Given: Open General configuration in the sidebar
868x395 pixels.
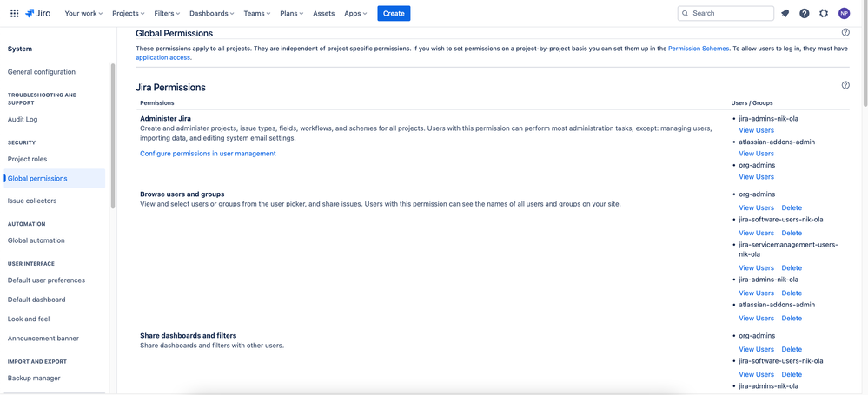Looking at the screenshot, I should (42, 72).
